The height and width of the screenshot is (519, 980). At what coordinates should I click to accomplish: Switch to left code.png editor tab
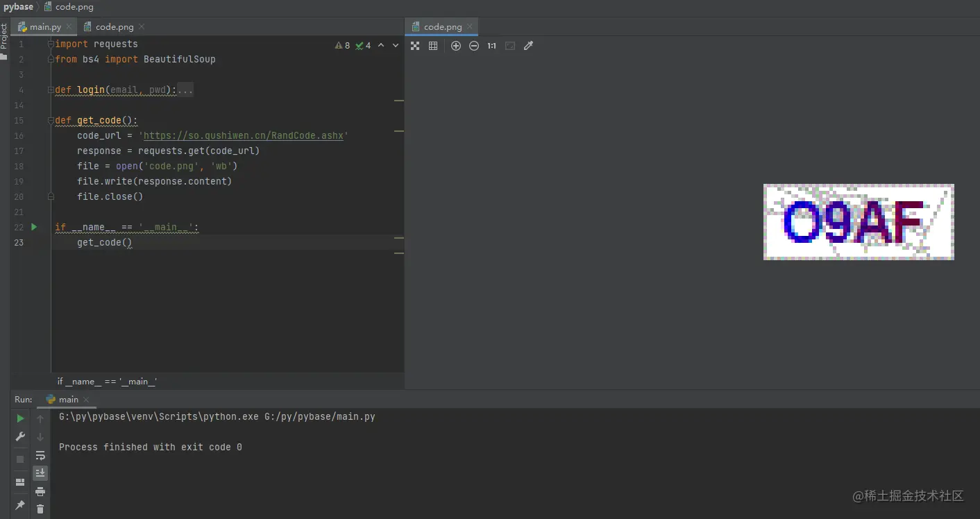click(115, 27)
